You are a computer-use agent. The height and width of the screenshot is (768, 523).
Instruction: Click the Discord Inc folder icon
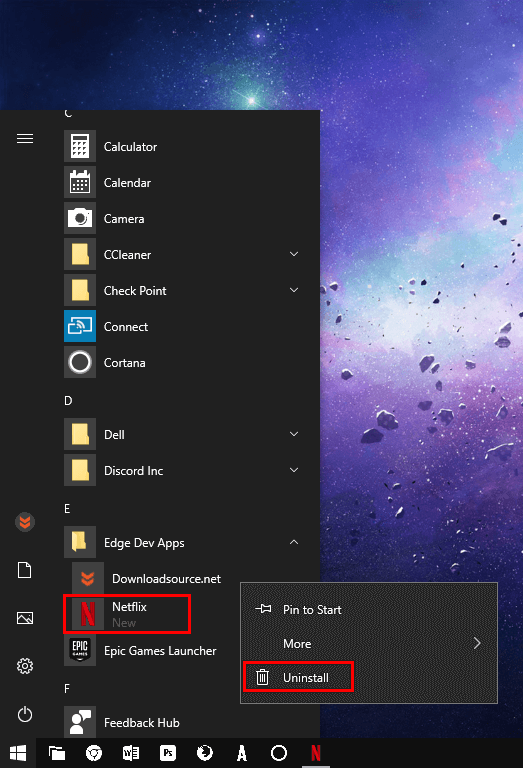tap(80, 471)
